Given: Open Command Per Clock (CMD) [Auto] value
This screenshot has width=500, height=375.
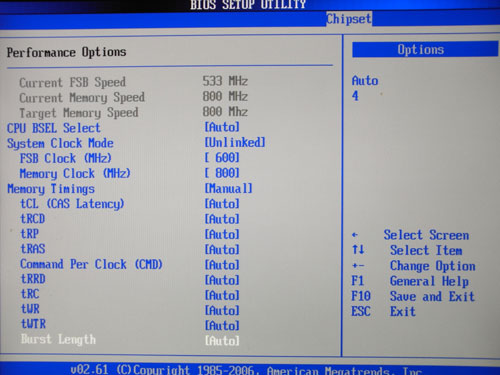Looking at the screenshot, I should click(222, 265).
